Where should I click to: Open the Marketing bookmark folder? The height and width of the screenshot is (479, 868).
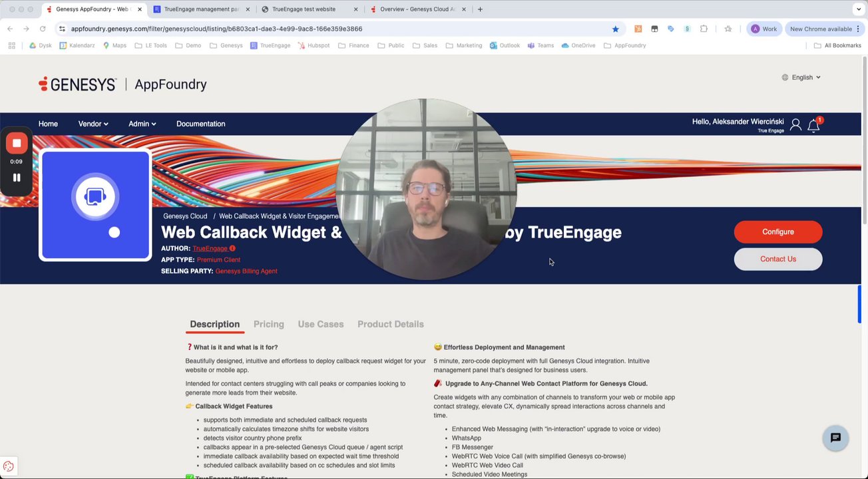coord(464,45)
